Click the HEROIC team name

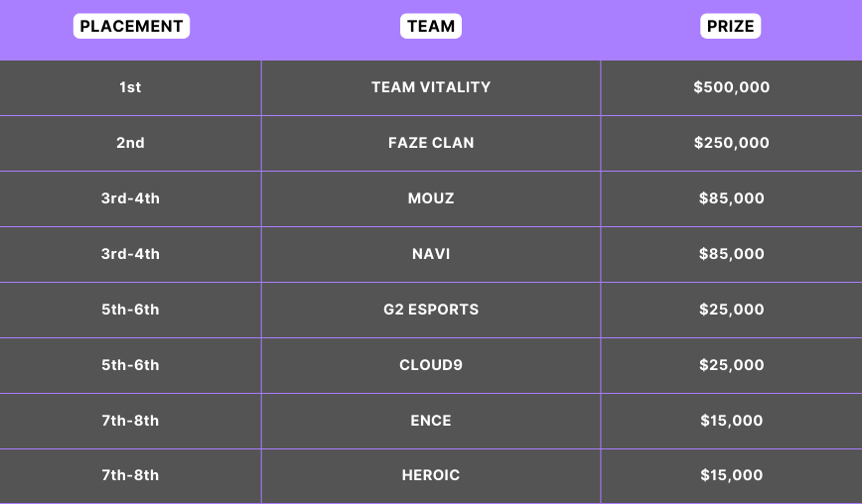pos(431,475)
